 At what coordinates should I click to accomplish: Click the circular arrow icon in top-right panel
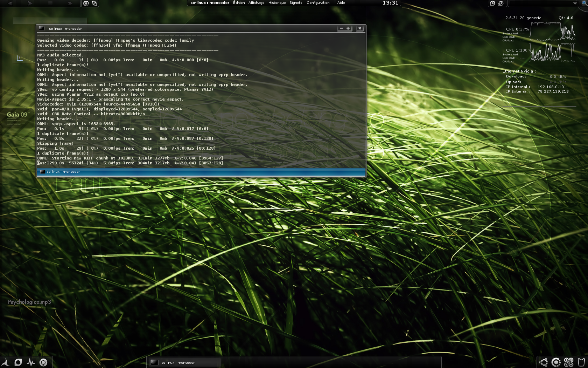[x=492, y=3]
